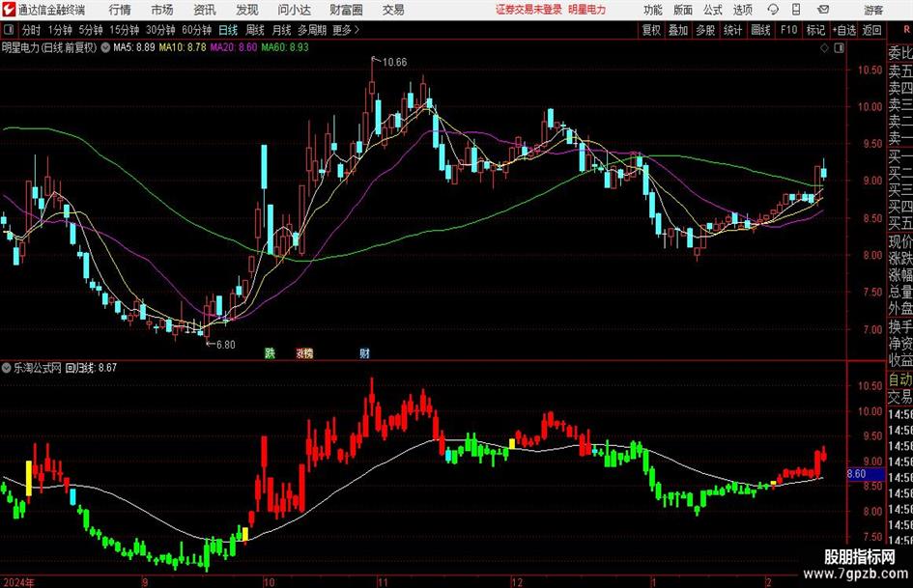Click the 明星电力 stock name in title bar
The height and width of the screenshot is (588, 913).
[587, 10]
